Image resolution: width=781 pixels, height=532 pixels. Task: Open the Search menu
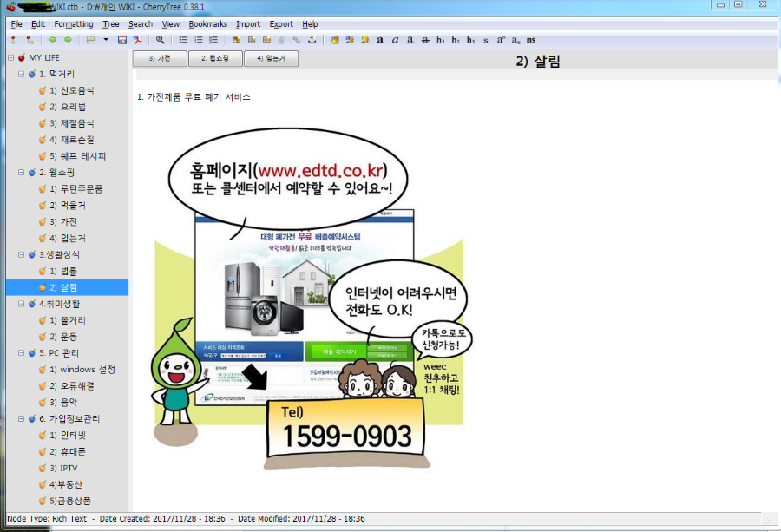point(141,24)
